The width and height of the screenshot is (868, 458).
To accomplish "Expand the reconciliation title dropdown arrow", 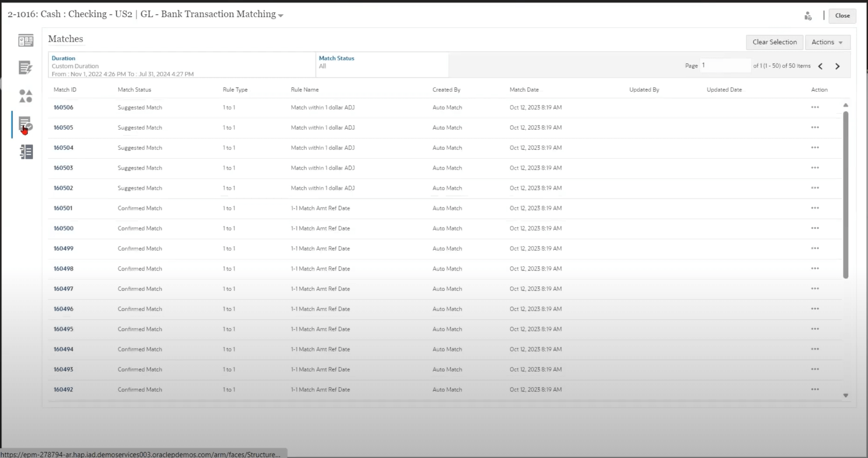I will click(281, 16).
